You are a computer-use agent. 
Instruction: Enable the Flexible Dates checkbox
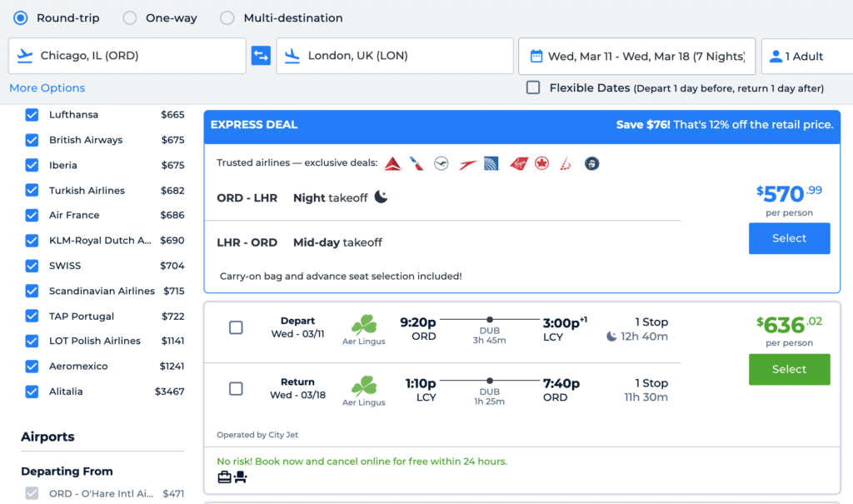[533, 87]
